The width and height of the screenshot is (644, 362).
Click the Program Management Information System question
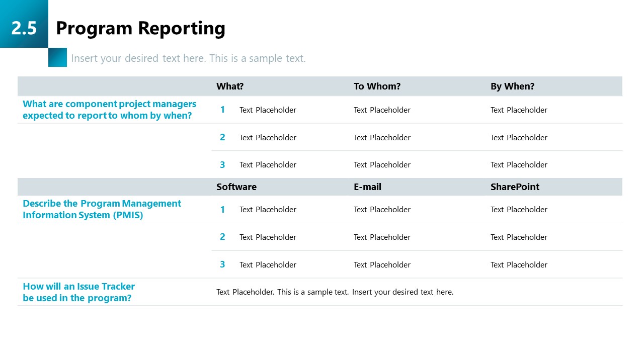tap(102, 209)
